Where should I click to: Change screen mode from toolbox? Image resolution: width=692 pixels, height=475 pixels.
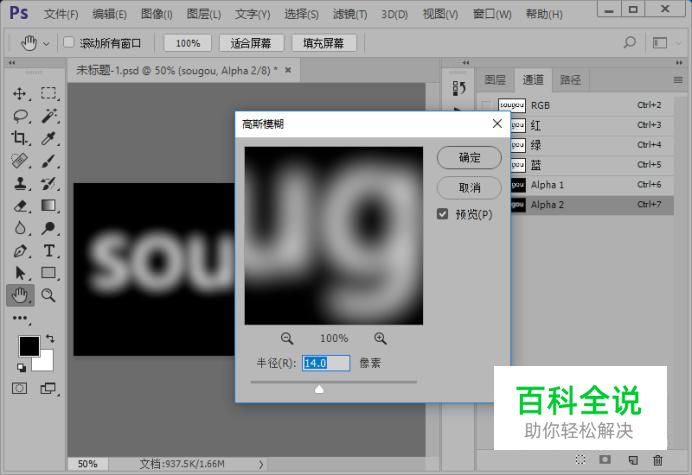[48, 388]
